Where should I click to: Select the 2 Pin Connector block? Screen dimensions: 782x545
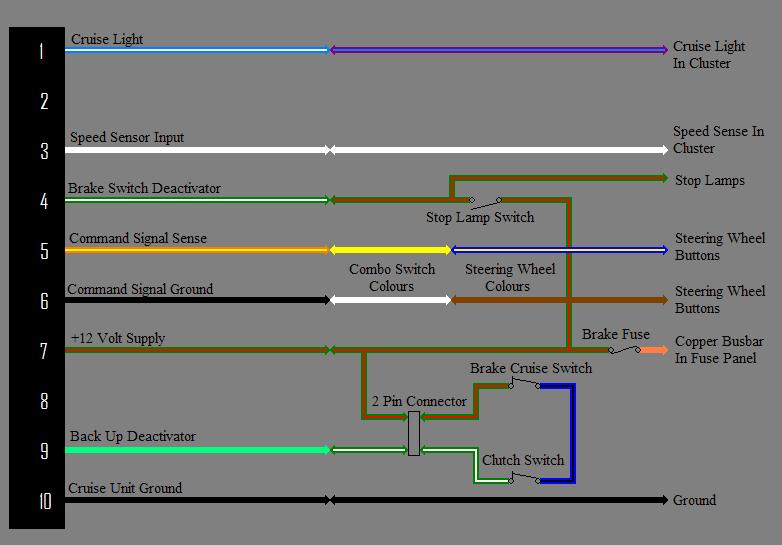click(414, 434)
